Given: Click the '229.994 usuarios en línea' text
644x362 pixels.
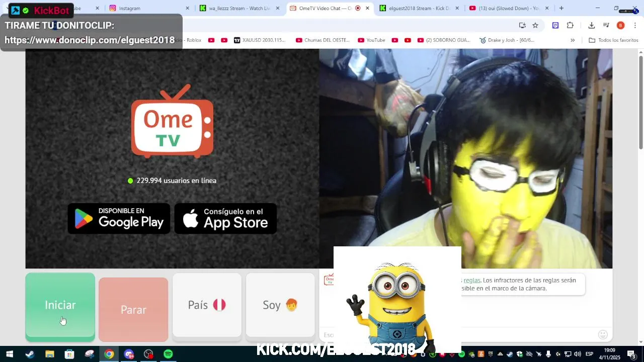Looking at the screenshot, I should tap(177, 180).
